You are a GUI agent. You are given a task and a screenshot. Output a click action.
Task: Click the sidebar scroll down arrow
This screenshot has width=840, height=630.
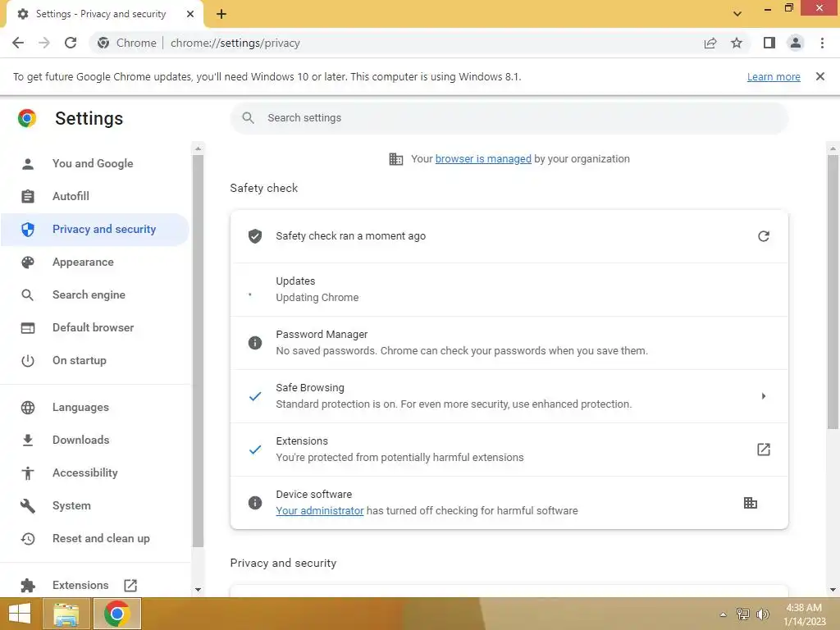(199, 590)
